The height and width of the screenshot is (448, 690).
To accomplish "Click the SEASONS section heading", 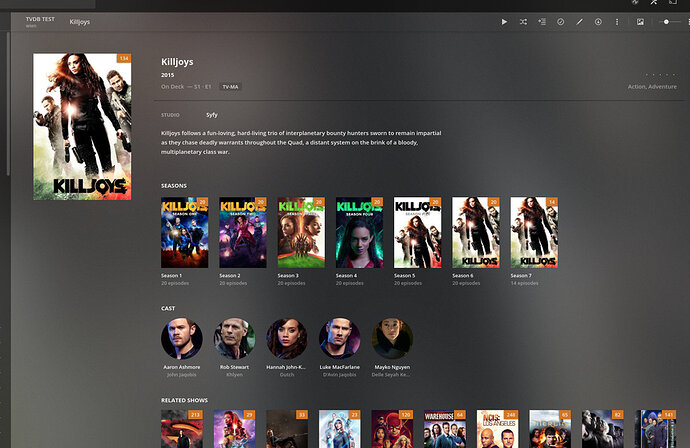I will click(174, 186).
